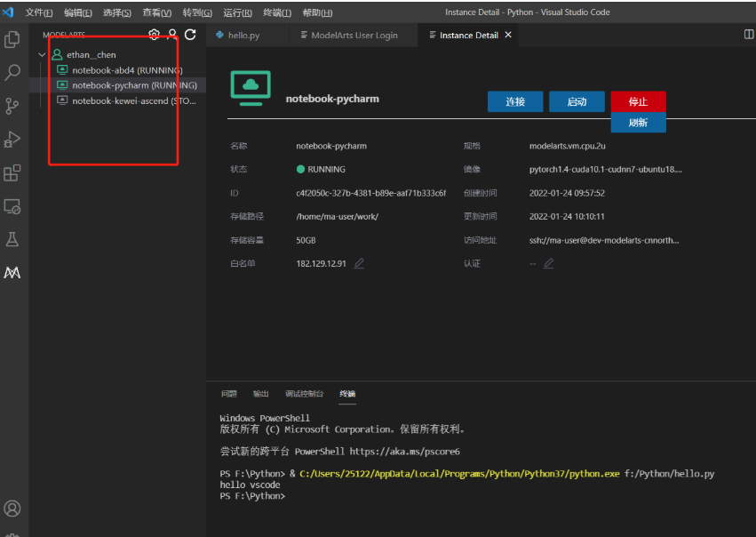Edit the 认证 authentication value
Image resolution: width=756 pixels, height=537 pixels.
click(548, 263)
